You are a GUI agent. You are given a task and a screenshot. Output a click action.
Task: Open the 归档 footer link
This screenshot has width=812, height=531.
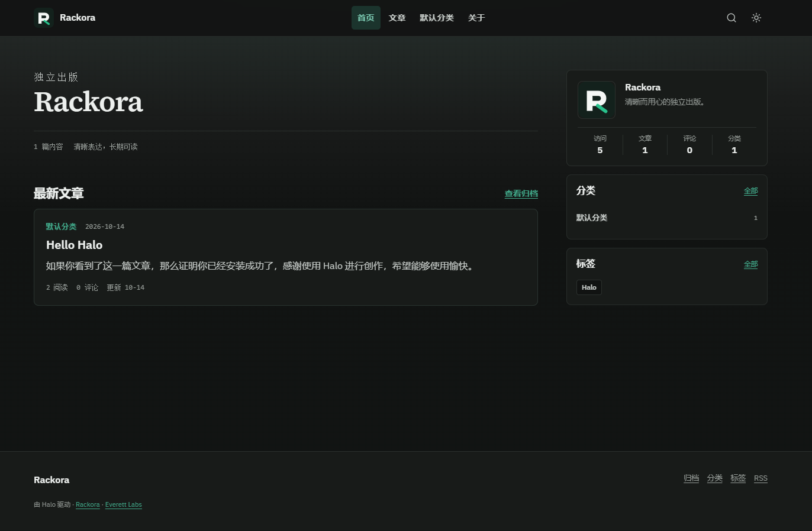691,478
